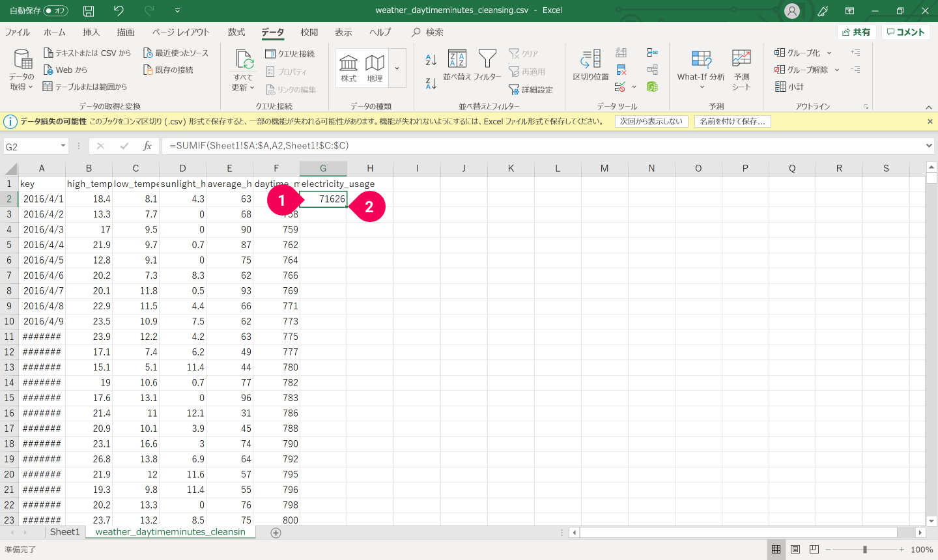
Task: Click the すべて更新 refresh icon
Action: pyautogui.click(x=244, y=60)
